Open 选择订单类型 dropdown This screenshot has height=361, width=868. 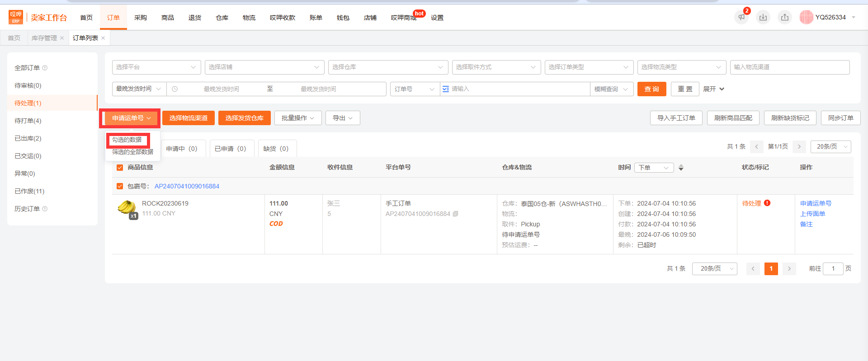point(589,67)
